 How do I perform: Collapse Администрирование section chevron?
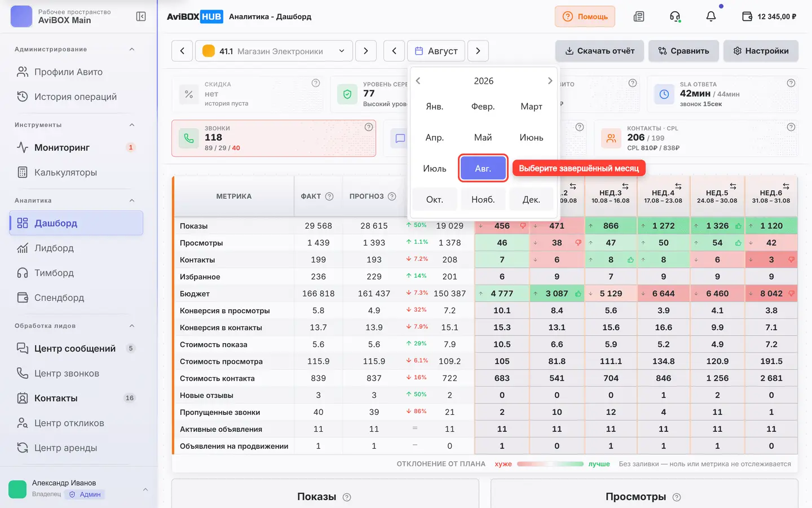[x=132, y=50]
